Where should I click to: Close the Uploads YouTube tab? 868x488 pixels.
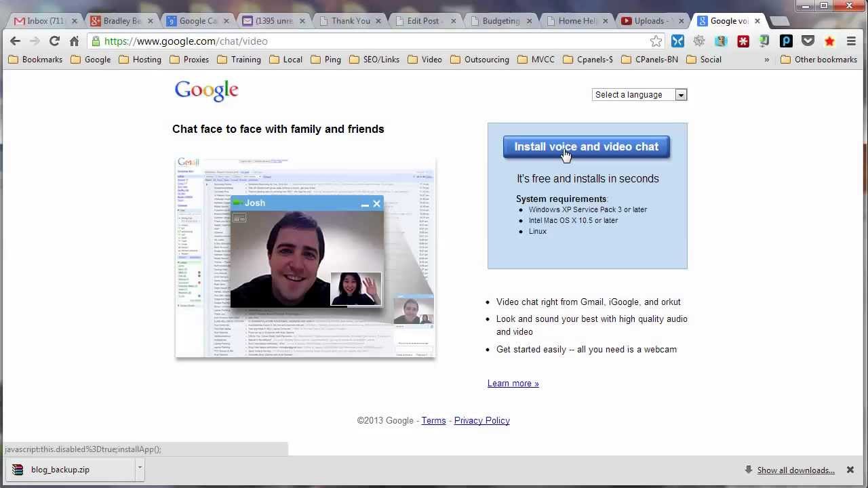tap(682, 21)
